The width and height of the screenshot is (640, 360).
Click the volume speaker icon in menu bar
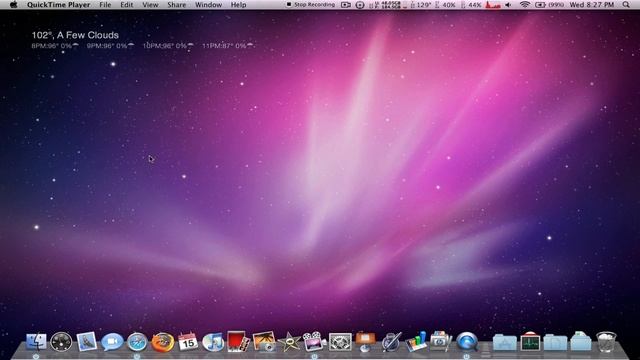click(508, 5)
